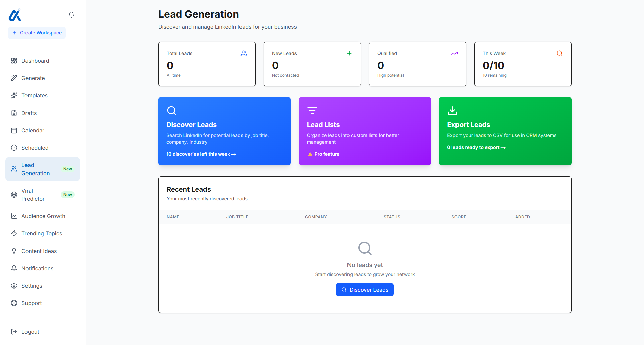644x345 pixels.
Task: Click the Support lifebuoy icon
Action: point(14,303)
